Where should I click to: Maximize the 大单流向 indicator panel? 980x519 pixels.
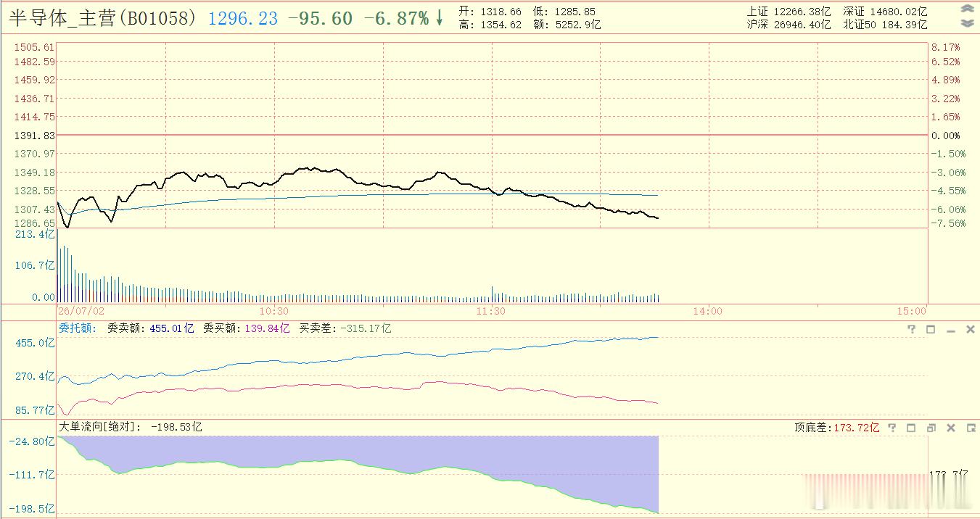[x=911, y=428]
